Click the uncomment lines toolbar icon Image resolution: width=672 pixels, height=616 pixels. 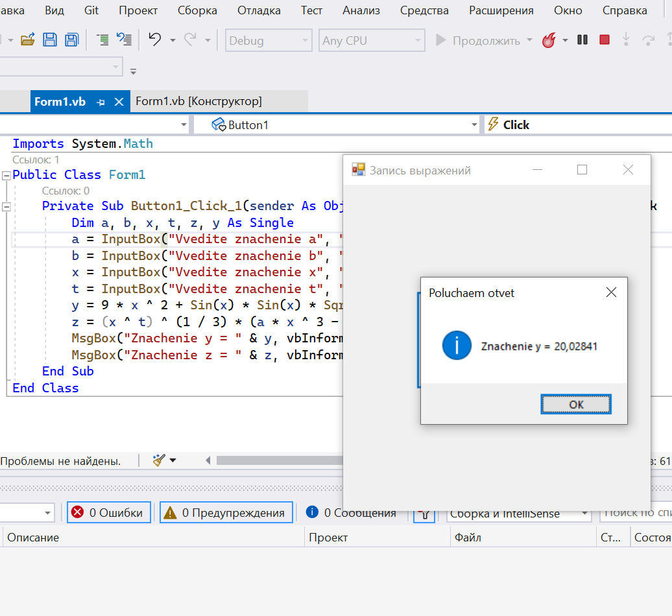[125, 40]
